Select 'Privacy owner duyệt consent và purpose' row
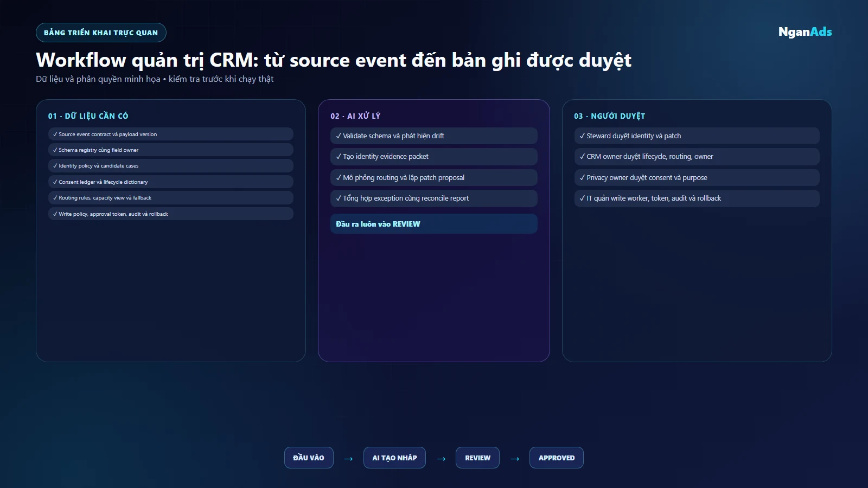The width and height of the screenshot is (868, 488). click(697, 178)
